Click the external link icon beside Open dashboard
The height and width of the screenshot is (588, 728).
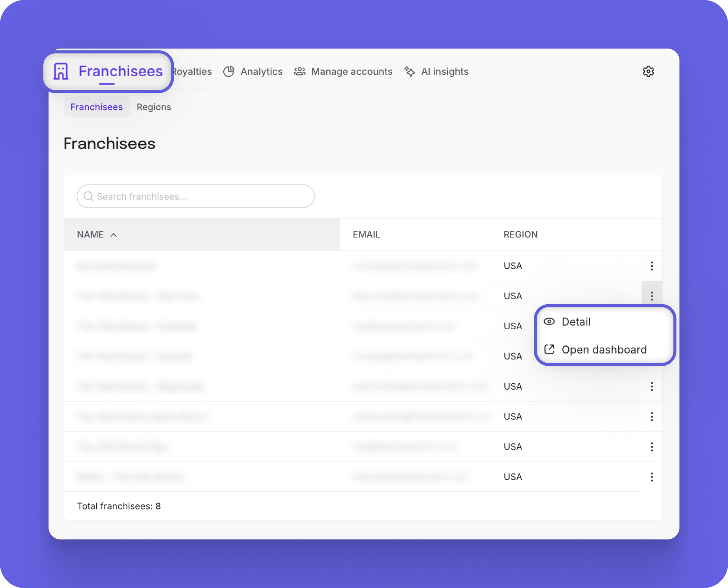pos(549,349)
